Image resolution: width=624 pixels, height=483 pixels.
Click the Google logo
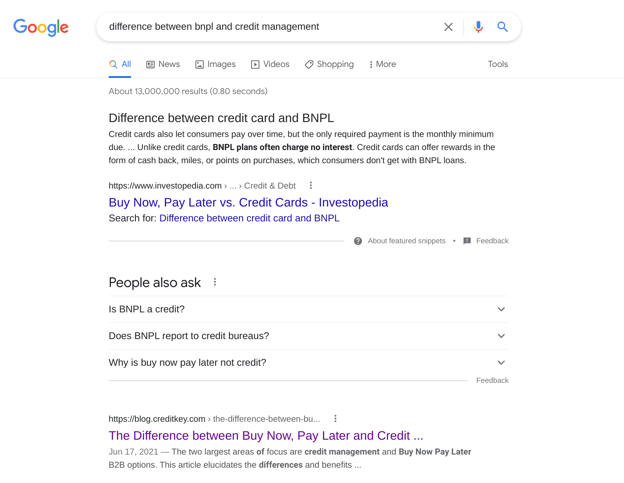tap(41, 27)
